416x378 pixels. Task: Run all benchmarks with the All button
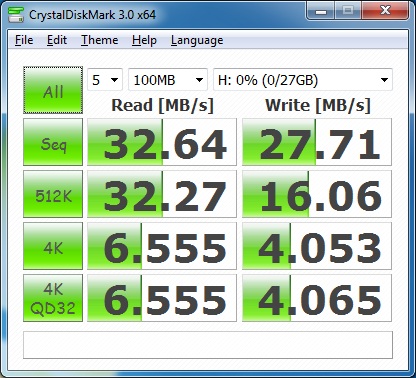click(x=53, y=90)
